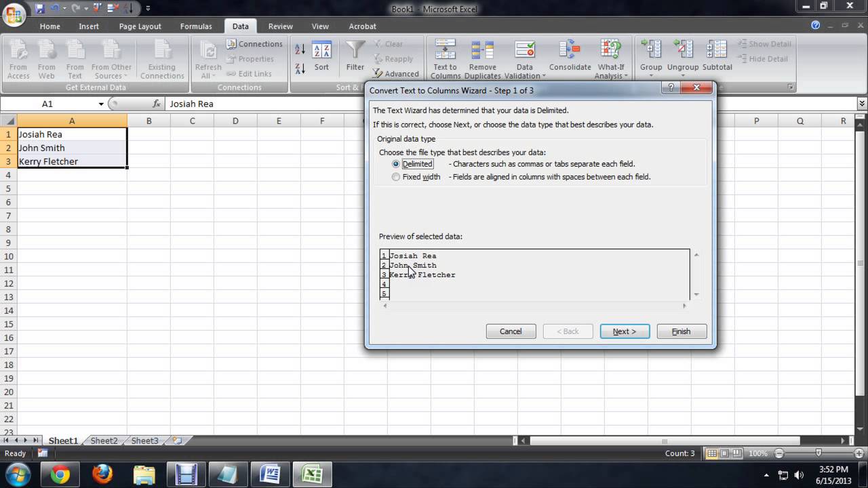868x488 pixels.
Task: Open the wizard dialog's Help button
Action: point(671,87)
